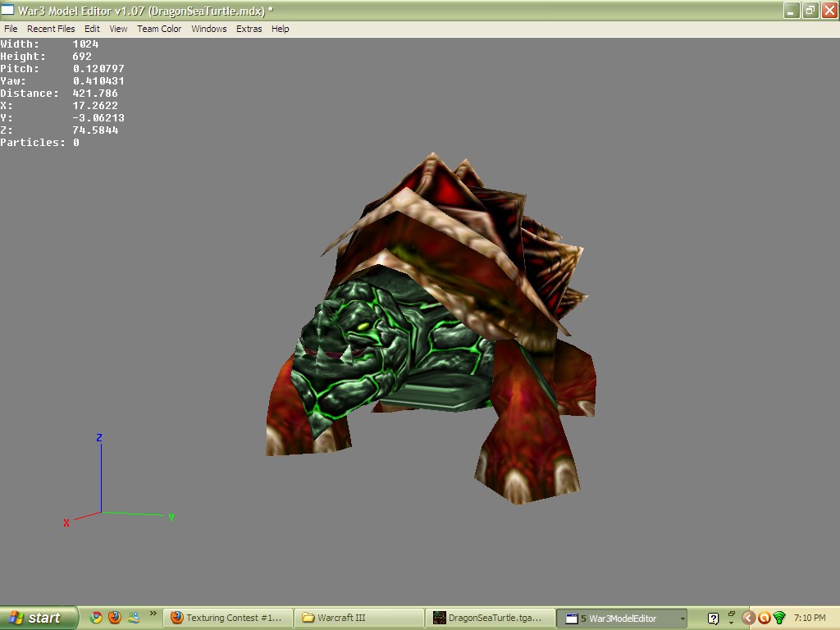Switch to DragonSeaTurtle.tga taskbar window
Viewport: 840px width, 630px height.
(x=491, y=618)
